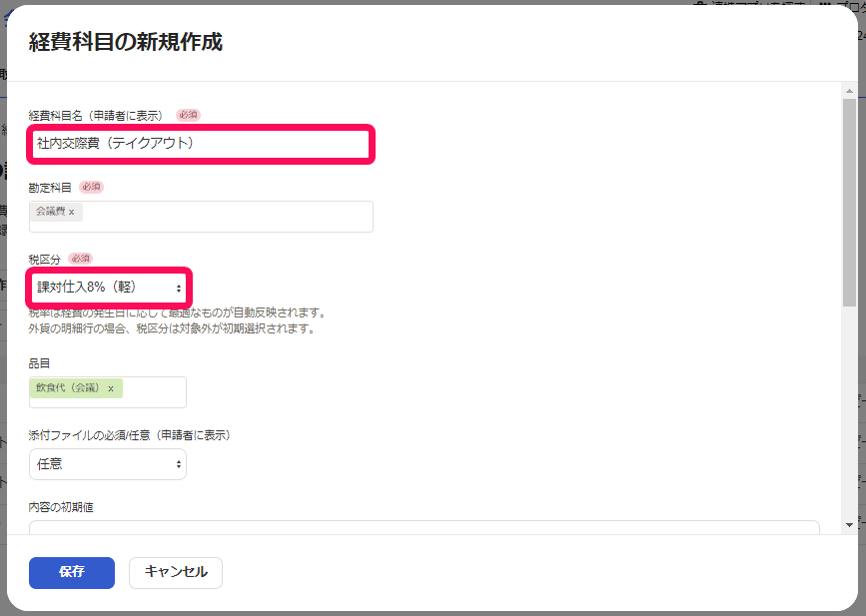This screenshot has height=616, width=866.
Task: Remove the 飲食代（会議） tag
Action: 111,388
